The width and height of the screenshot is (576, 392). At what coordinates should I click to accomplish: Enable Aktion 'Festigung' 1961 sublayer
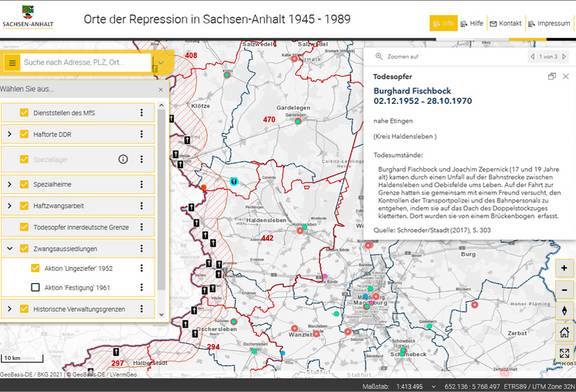(x=35, y=287)
